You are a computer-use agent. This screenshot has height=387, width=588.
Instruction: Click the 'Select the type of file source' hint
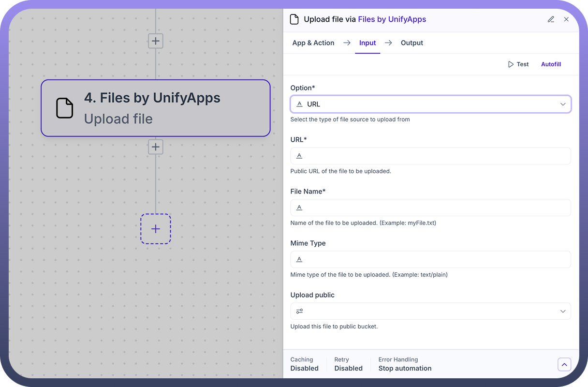(350, 119)
